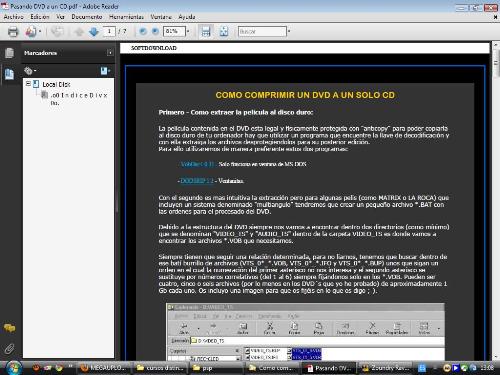The width and height of the screenshot is (500, 375).
Task: Collapse the Marcadores panel with its header button
Action: pos(110,53)
